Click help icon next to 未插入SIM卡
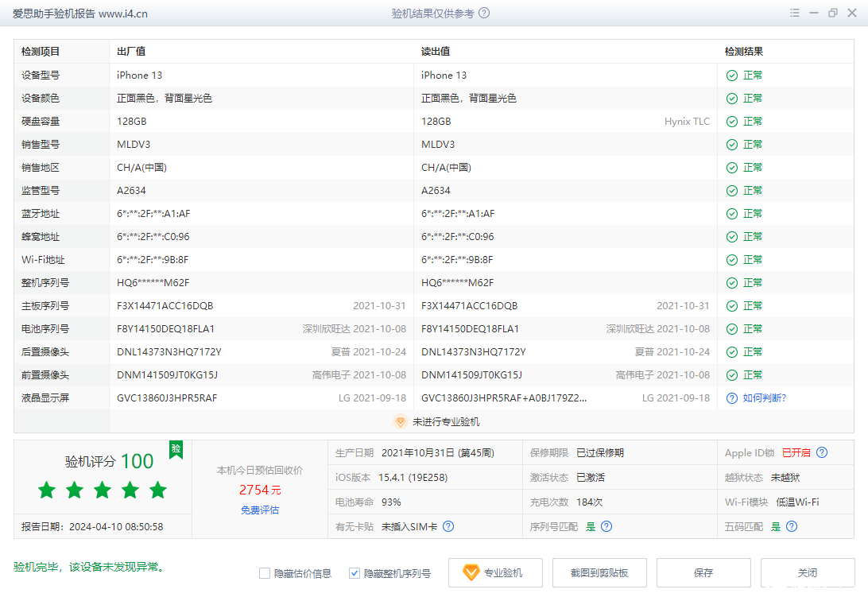This screenshot has height=601, width=868. pos(448,526)
